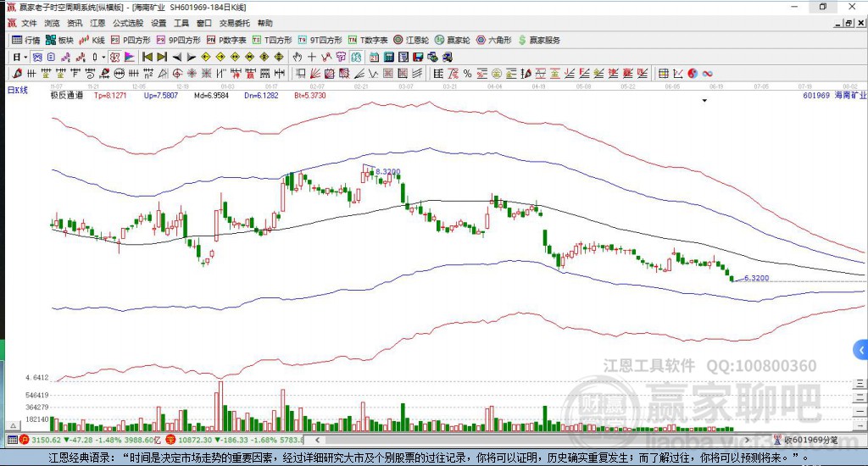Open the 9P四方形 tool

point(178,40)
